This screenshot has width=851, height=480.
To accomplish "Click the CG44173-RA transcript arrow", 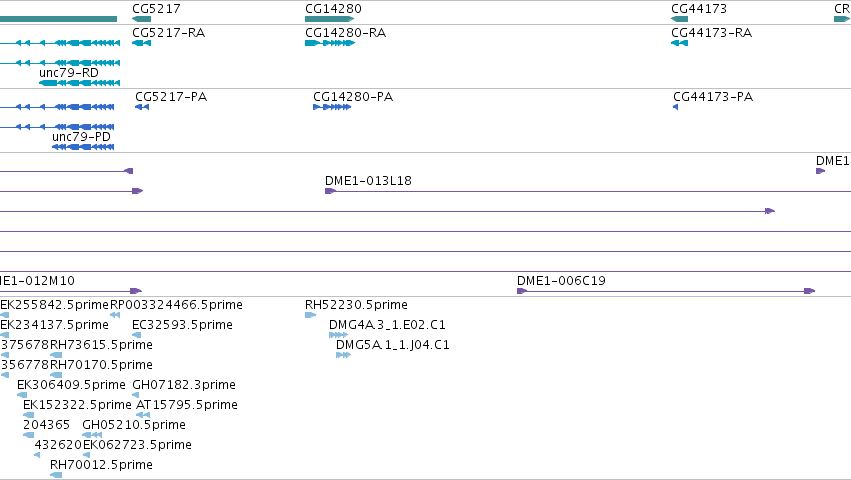I will pos(679,43).
